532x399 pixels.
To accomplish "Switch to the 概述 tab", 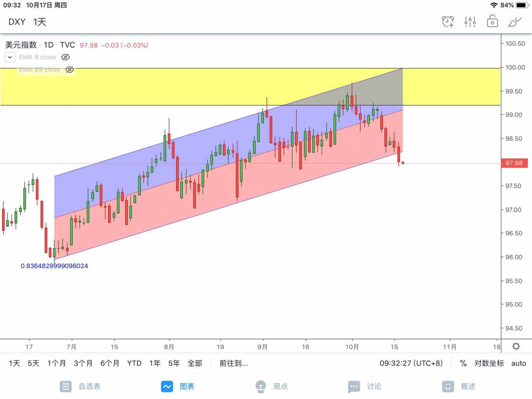I will click(x=458, y=387).
